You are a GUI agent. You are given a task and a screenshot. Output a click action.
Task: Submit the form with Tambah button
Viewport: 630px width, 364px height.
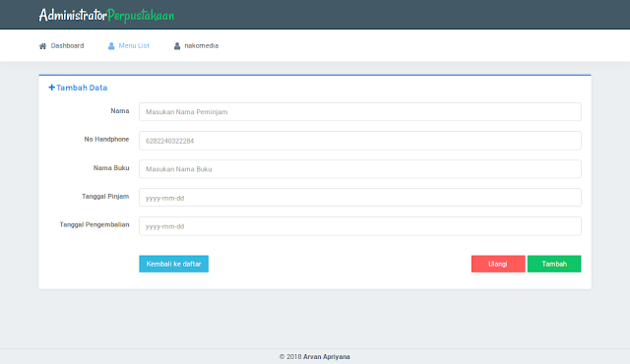point(554,264)
